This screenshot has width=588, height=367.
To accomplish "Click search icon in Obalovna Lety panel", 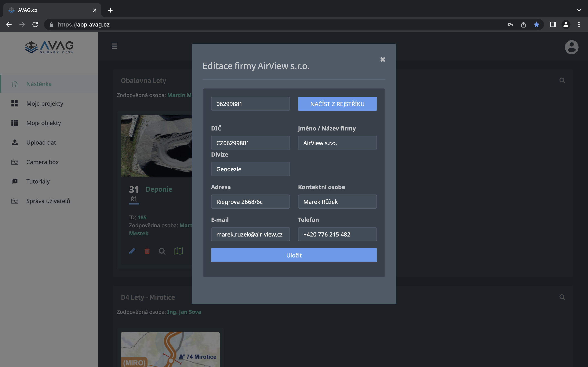I will [x=562, y=80].
